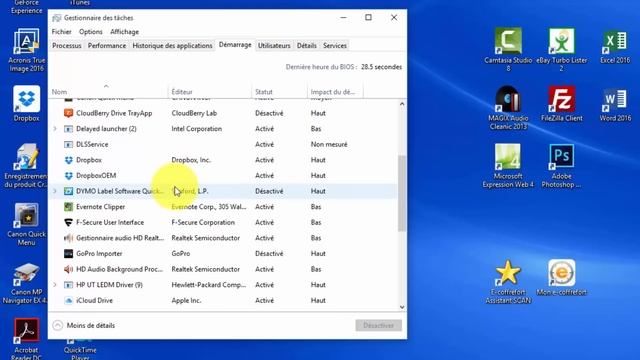Click 'F-Secure Corporation' publisher cell

203,222
